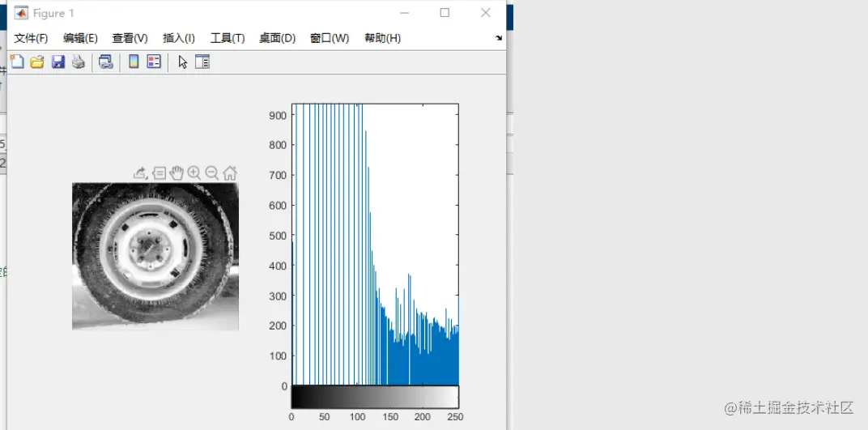Open the 桌面(D) menu
The image size is (868, 430).
[x=278, y=38]
